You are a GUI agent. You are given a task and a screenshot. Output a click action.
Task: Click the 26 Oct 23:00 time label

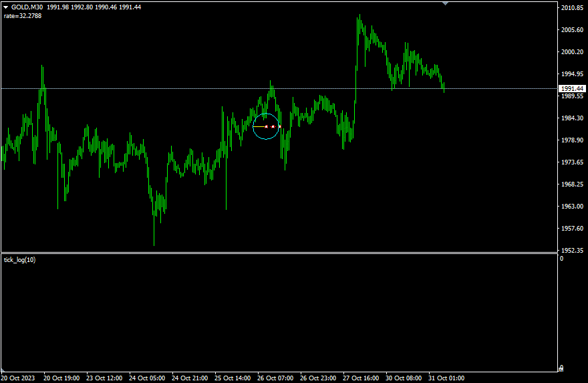(318, 378)
